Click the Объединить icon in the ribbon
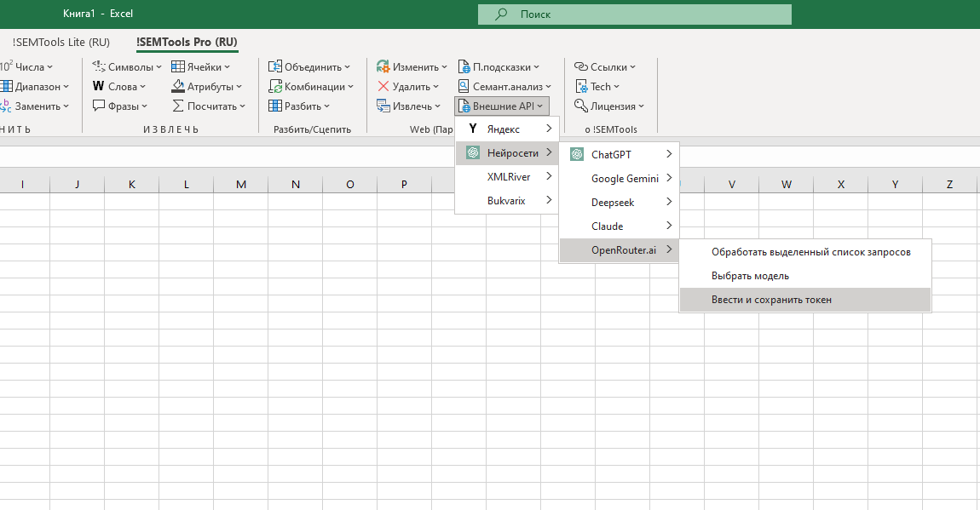Screen dimensions: 980x510 [275, 66]
